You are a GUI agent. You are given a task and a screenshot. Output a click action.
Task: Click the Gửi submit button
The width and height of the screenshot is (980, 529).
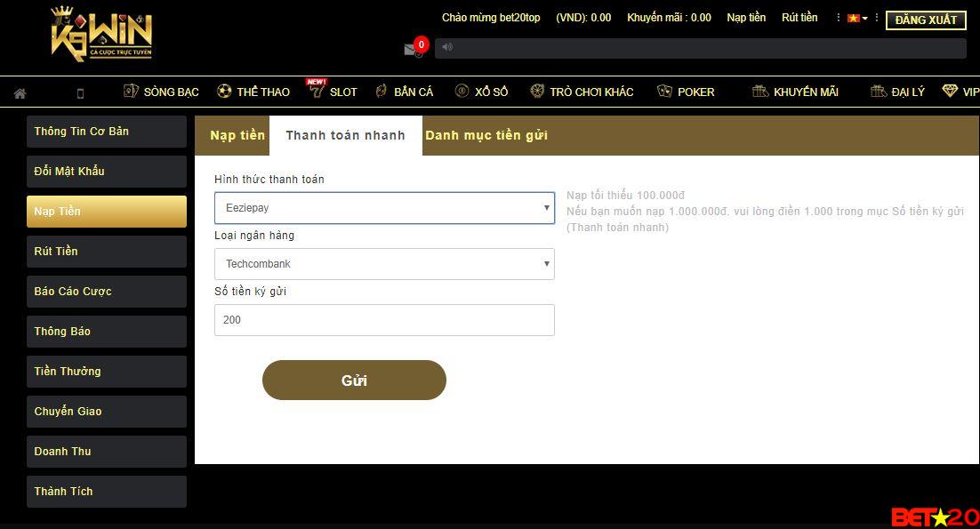coord(353,380)
